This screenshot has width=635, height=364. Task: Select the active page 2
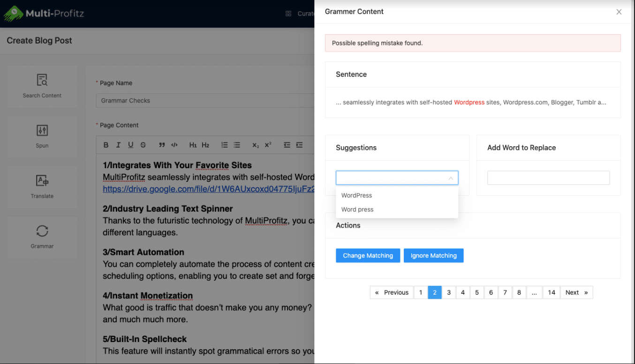(x=435, y=292)
